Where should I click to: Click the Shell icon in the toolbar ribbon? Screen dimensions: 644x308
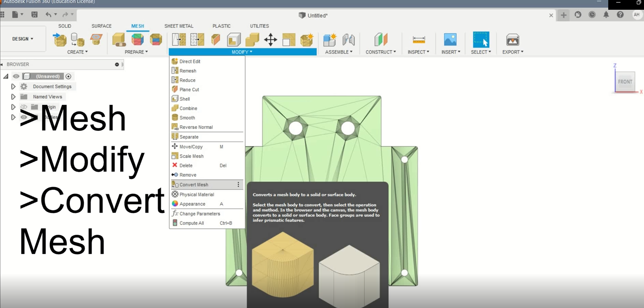coord(234,39)
